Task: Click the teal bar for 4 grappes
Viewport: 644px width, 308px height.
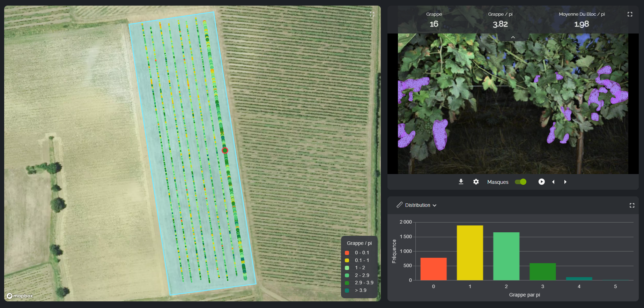Action: click(579, 279)
